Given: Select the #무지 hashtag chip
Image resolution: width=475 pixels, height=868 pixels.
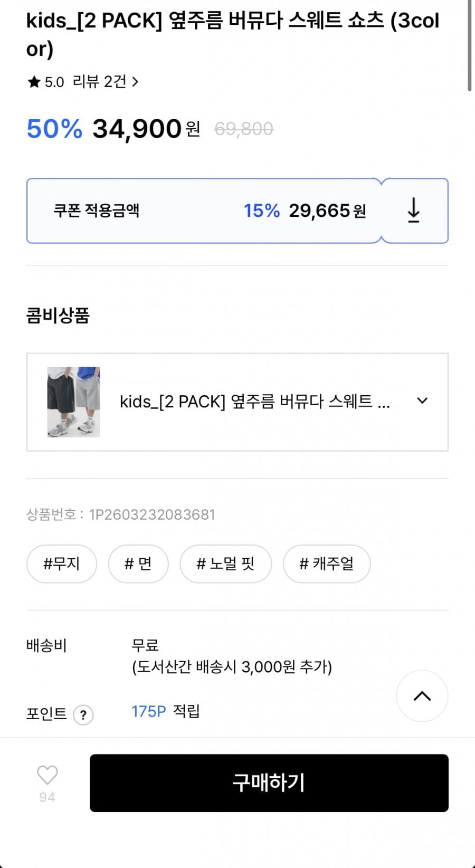Looking at the screenshot, I should tap(62, 564).
